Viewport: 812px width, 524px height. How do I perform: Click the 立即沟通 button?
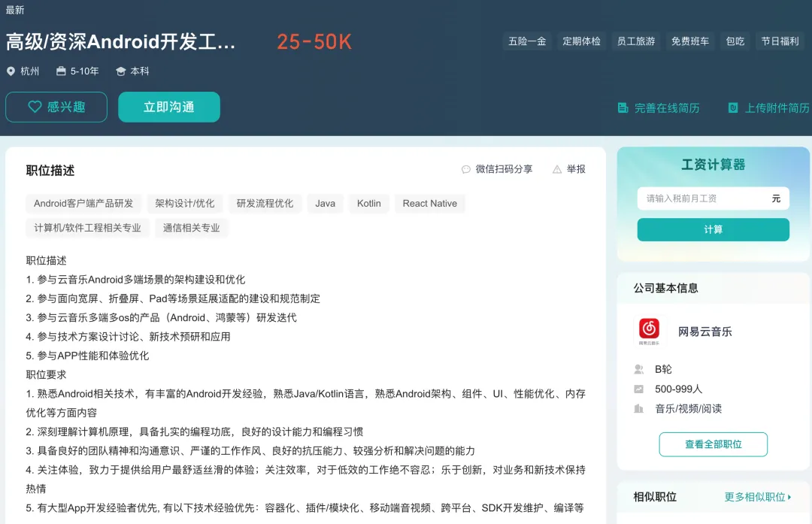pos(169,108)
